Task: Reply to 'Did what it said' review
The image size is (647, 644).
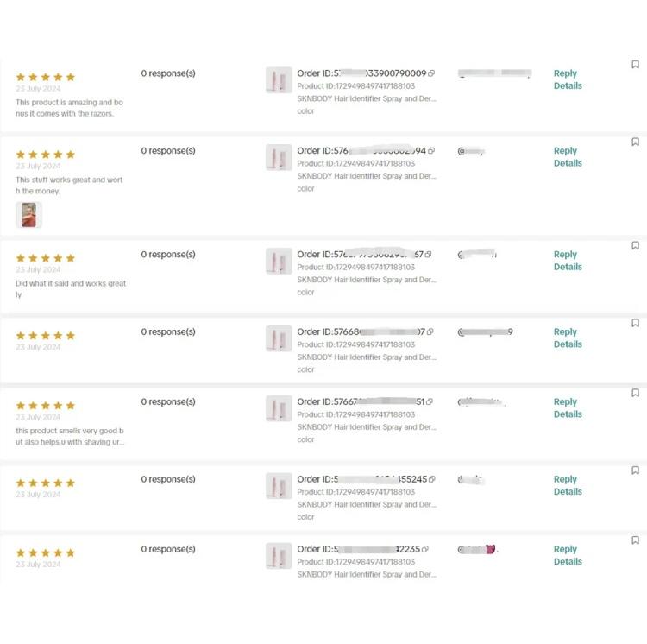Action: tap(565, 255)
